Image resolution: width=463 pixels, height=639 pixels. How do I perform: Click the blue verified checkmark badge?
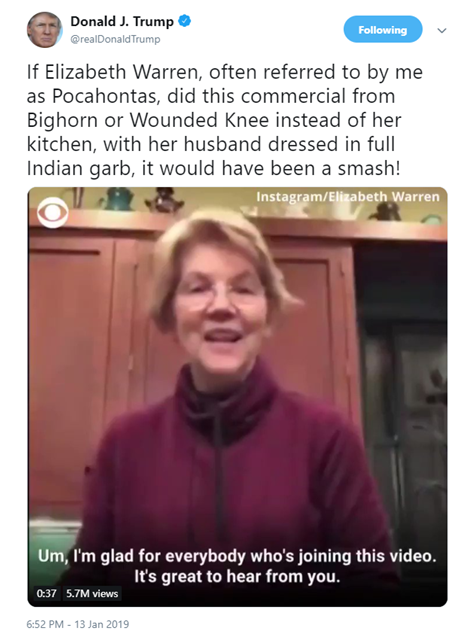185,21
